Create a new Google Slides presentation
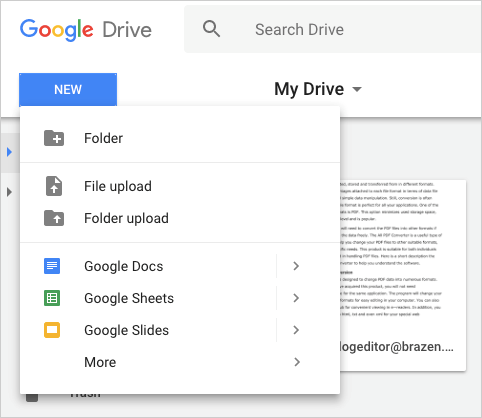This screenshot has height=418, width=482. (x=148, y=330)
